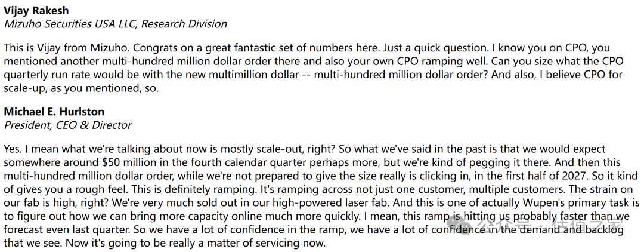Viewport: 644px width, 252px height.
Task: Click the speaker name Michael E. Hurlston
Action: click(x=54, y=112)
